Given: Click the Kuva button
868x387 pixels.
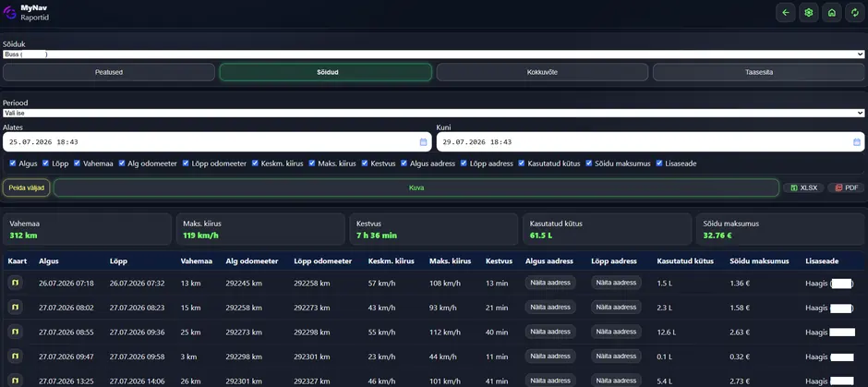Looking at the screenshot, I should coord(416,187).
